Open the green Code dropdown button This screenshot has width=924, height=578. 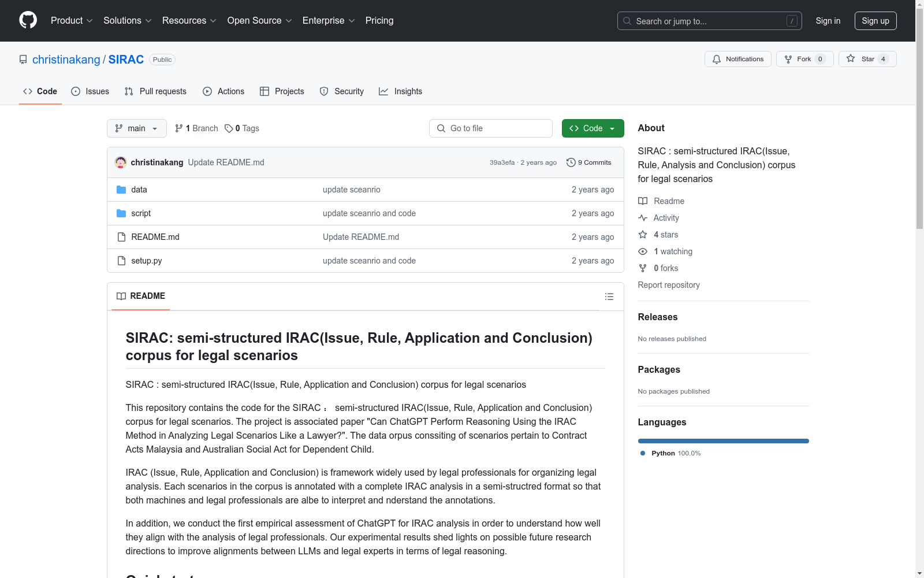click(593, 128)
